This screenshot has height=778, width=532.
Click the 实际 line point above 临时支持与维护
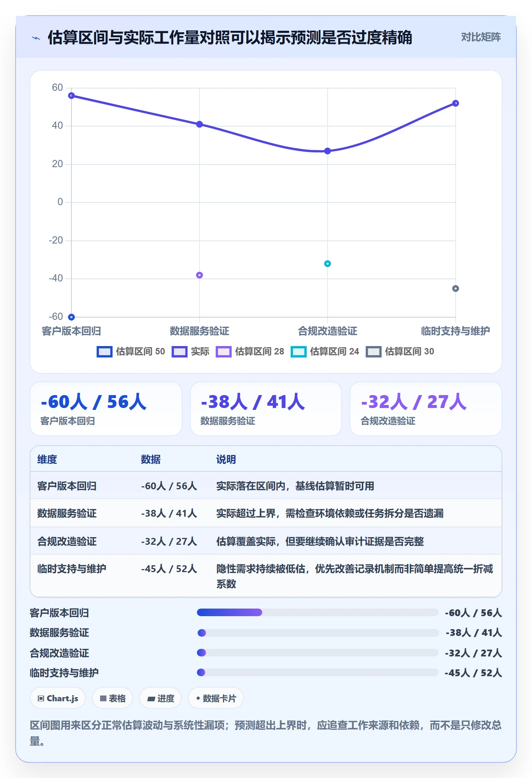456,103
